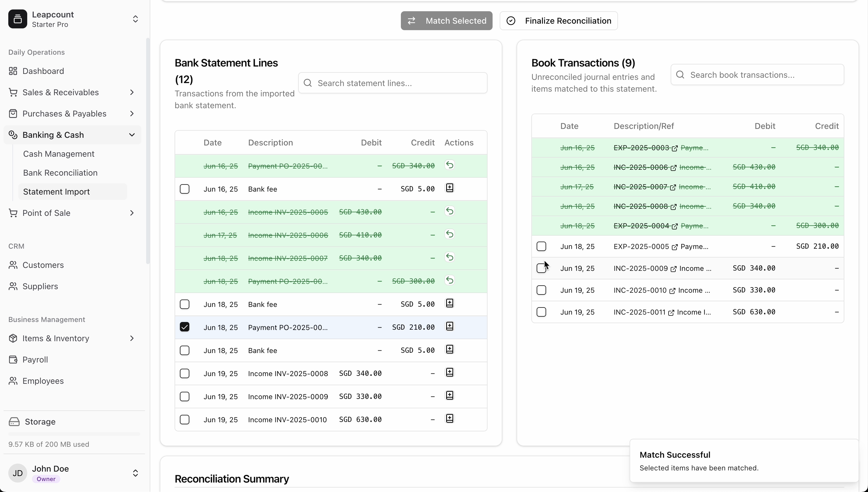This screenshot has width=868, height=492.
Task: Expand Sales & Receivables chevron
Action: point(132,92)
